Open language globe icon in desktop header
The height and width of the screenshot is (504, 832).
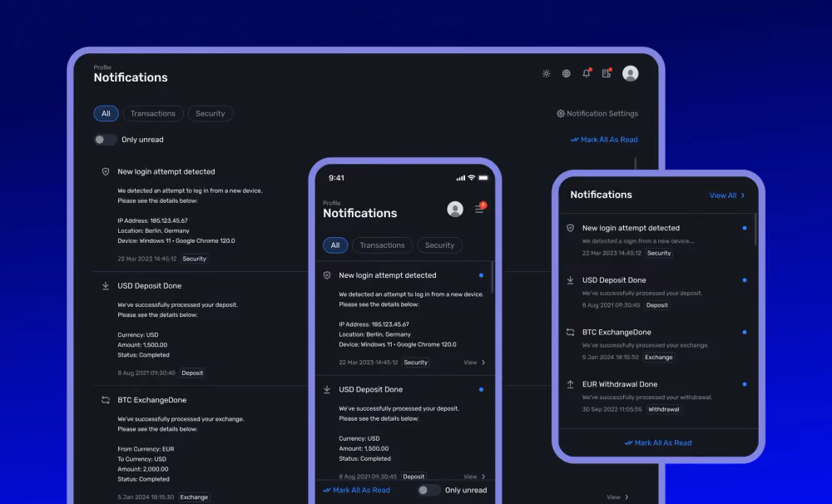[566, 73]
